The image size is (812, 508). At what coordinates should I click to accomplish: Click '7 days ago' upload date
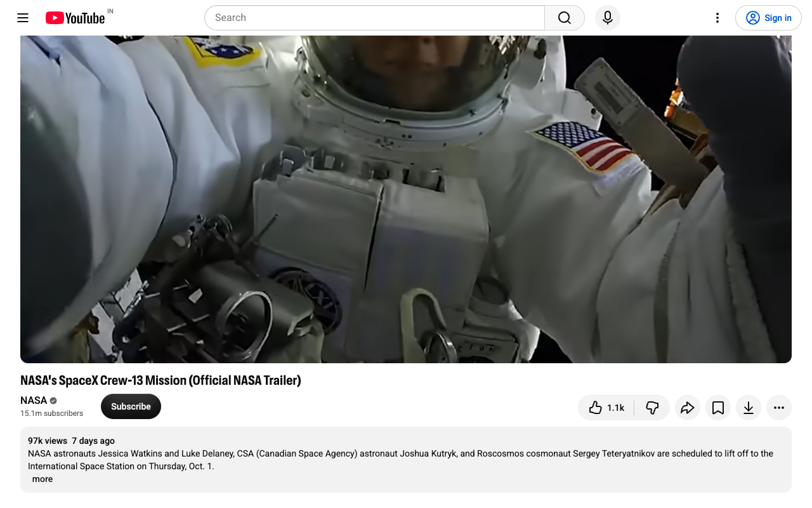(x=93, y=441)
